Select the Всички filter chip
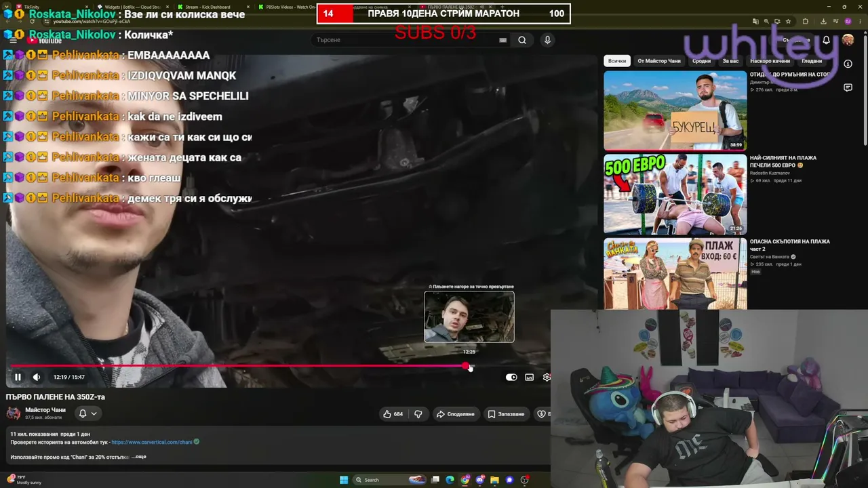The image size is (868, 488). [617, 61]
